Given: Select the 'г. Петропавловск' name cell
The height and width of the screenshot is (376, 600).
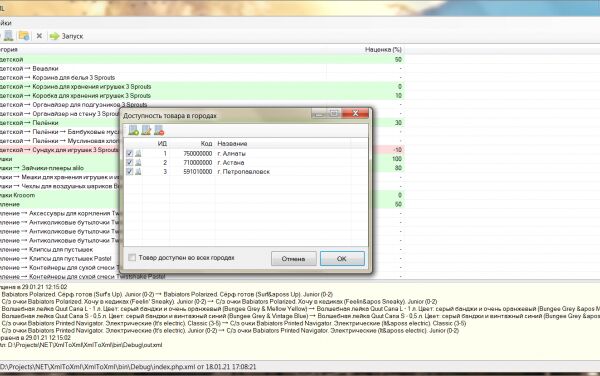Looking at the screenshot, I should coord(243,172).
